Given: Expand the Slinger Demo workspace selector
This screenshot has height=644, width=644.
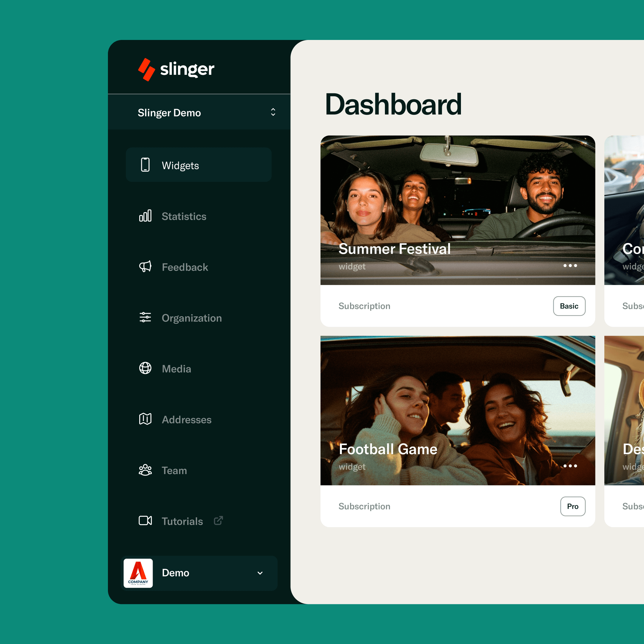Looking at the screenshot, I should click(273, 112).
